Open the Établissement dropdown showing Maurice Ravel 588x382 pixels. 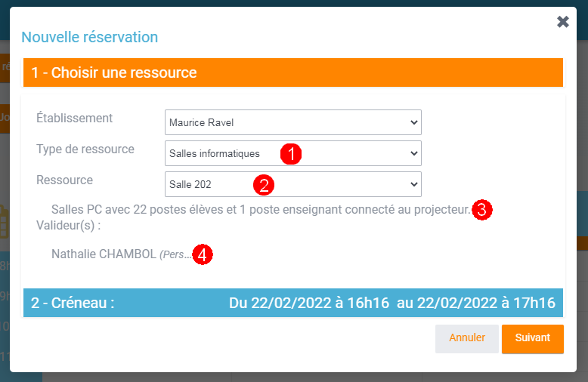(x=292, y=122)
